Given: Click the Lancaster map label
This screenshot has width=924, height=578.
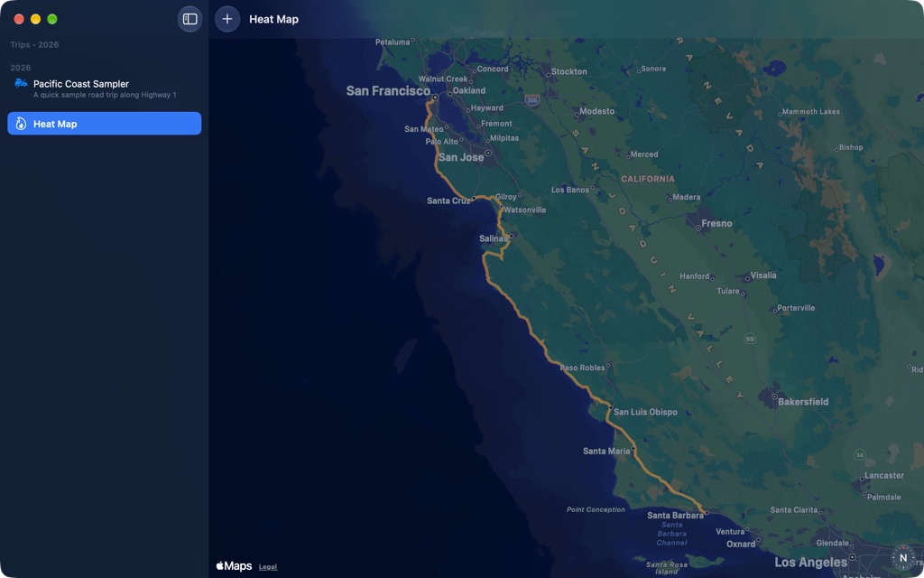Looking at the screenshot, I should tap(884, 475).
